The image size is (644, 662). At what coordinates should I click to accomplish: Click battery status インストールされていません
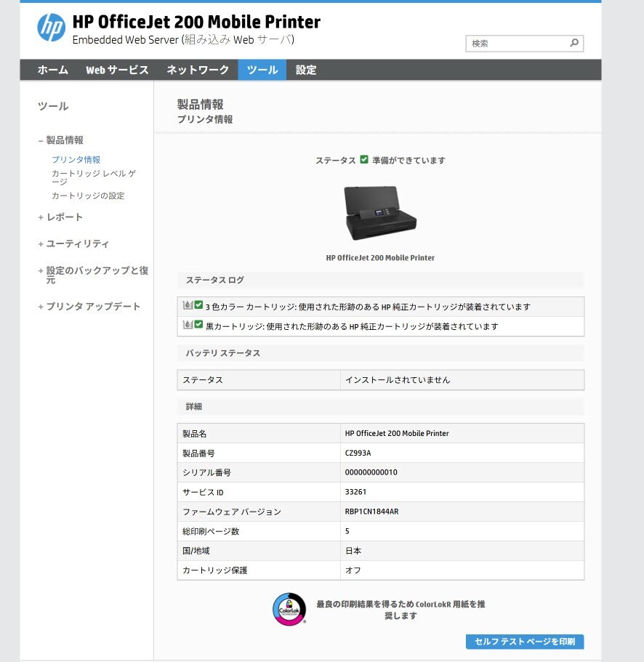pyautogui.click(x=398, y=379)
